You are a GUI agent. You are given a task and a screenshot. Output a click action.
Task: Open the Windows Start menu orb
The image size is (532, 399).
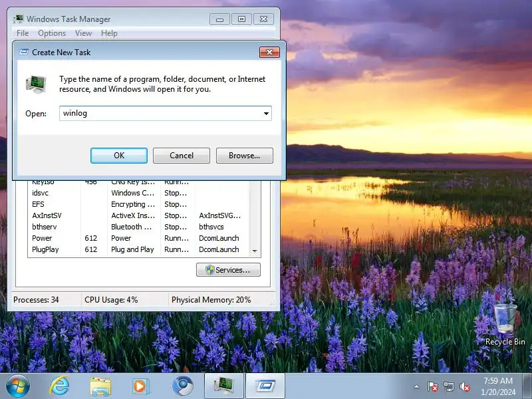click(17, 386)
